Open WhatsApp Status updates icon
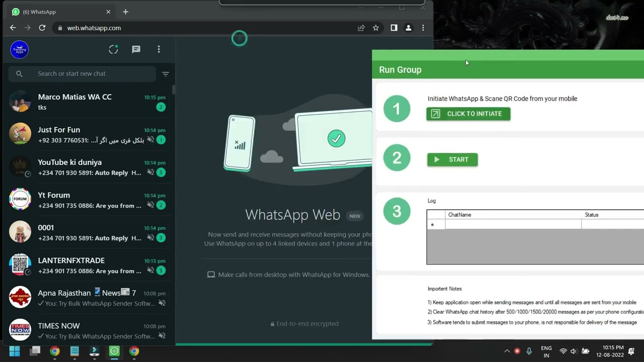 point(113,49)
